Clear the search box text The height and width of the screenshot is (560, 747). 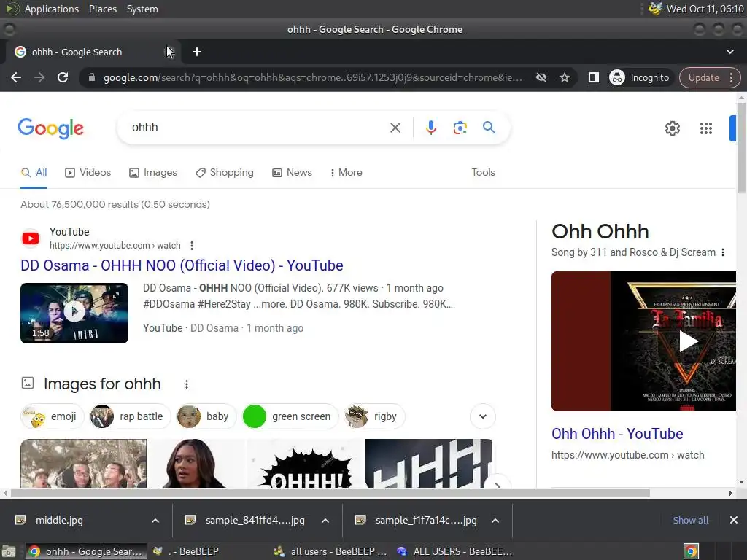coord(395,128)
